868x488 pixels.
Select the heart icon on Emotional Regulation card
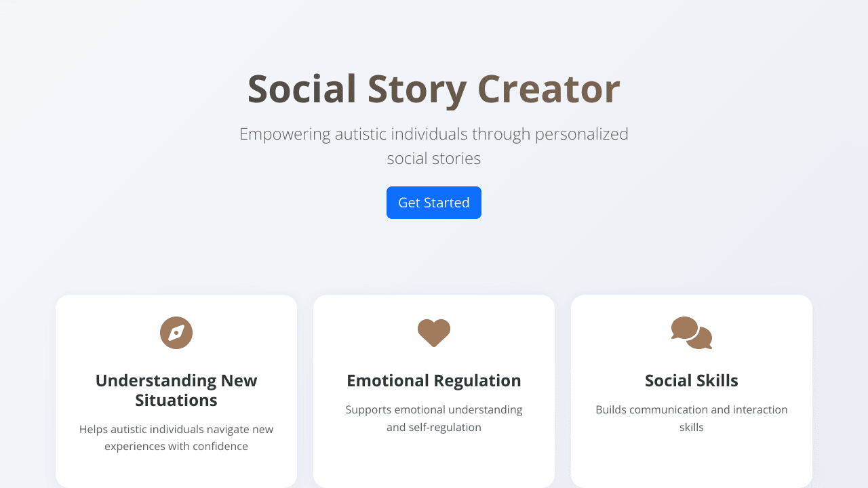point(434,333)
